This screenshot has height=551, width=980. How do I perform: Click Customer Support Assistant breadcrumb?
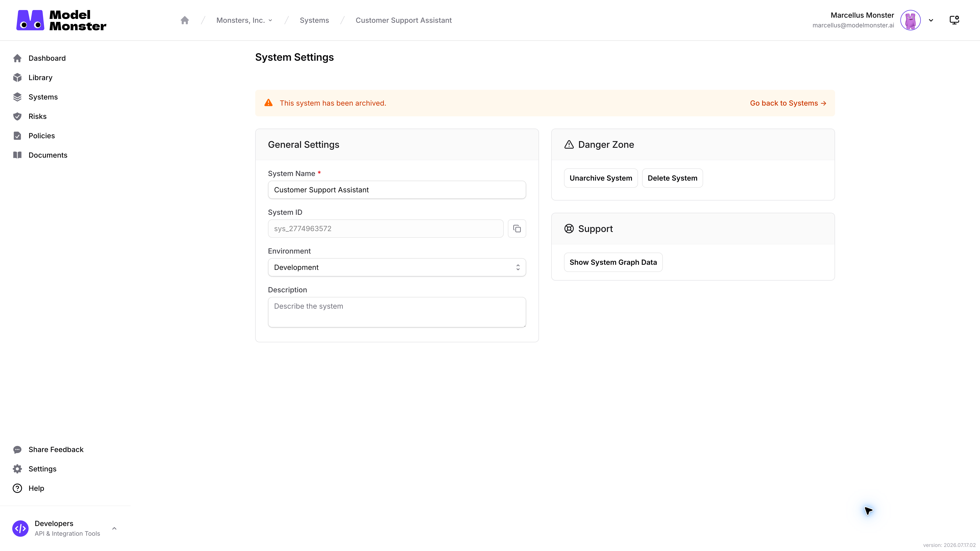(404, 20)
